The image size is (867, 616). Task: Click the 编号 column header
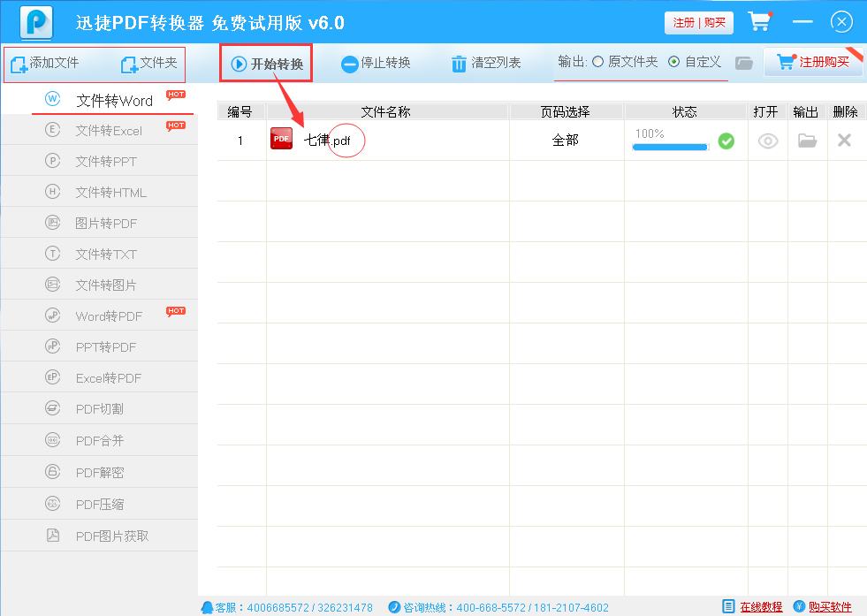(240, 111)
